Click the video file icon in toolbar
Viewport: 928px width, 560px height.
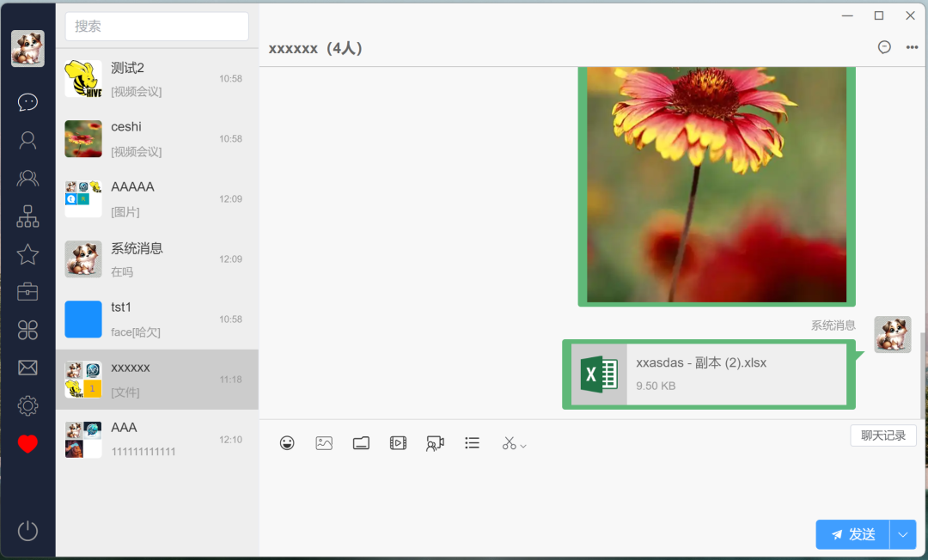398,443
